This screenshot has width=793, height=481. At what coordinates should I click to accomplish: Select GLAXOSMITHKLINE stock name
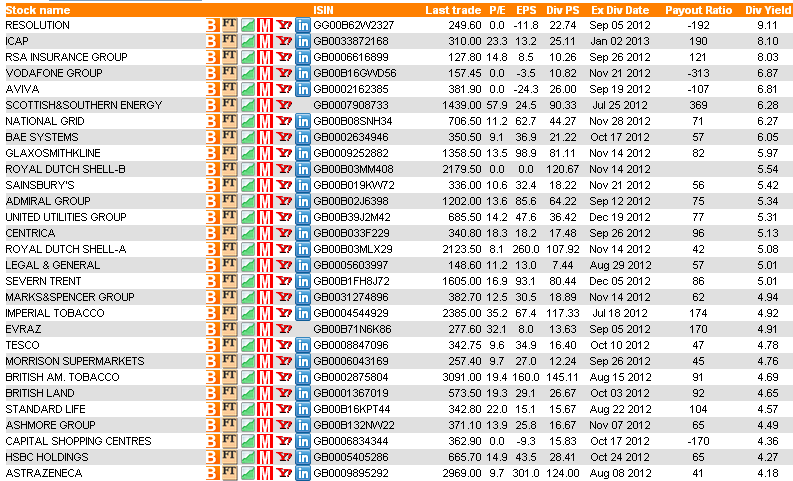pos(53,153)
